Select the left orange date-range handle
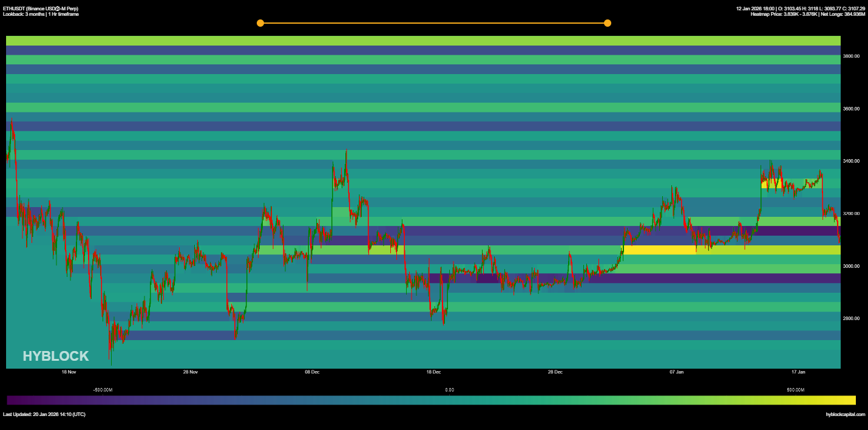The image size is (868, 430). click(x=260, y=22)
